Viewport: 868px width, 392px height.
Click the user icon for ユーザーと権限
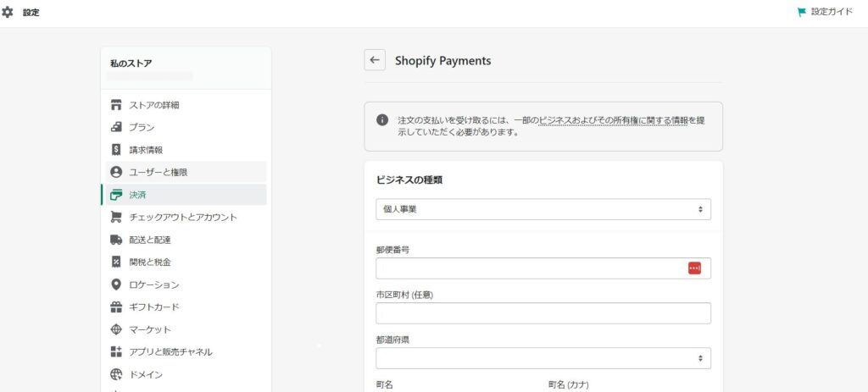click(x=115, y=173)
